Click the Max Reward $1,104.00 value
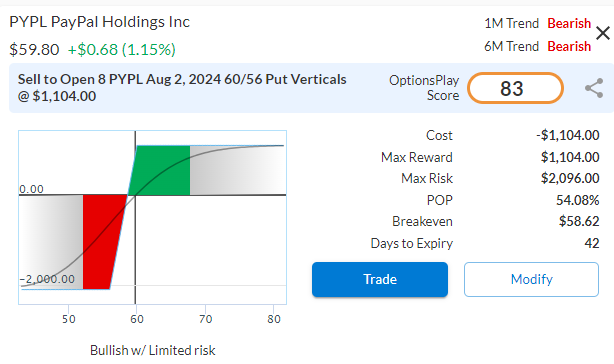The width and height of the screenshot is (614, 364). [x=570, y=157]
